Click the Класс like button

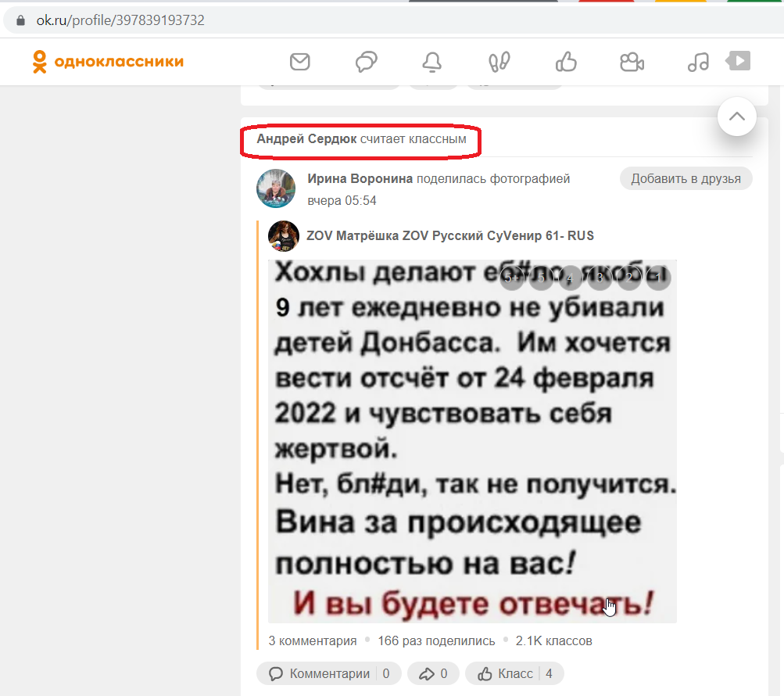(514, 673)
